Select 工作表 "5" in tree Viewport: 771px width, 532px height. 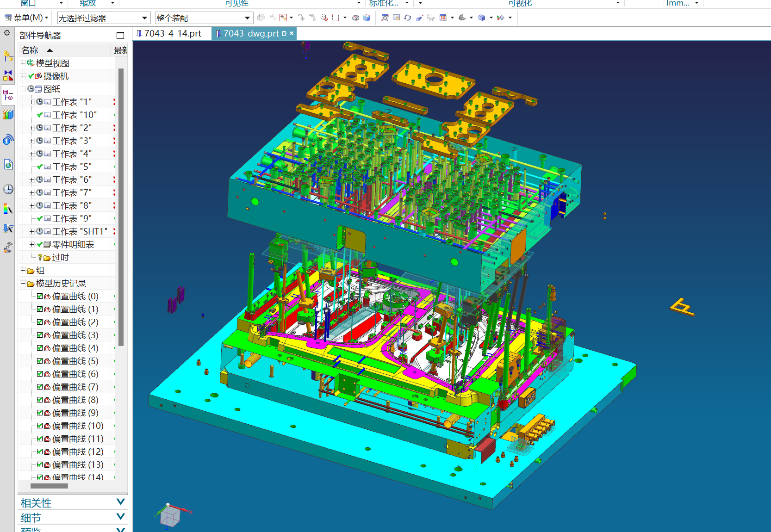click(72, 167)
